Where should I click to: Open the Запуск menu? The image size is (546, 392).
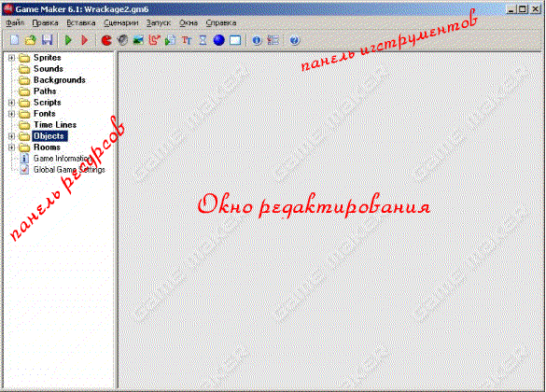(x=159, y=23)
